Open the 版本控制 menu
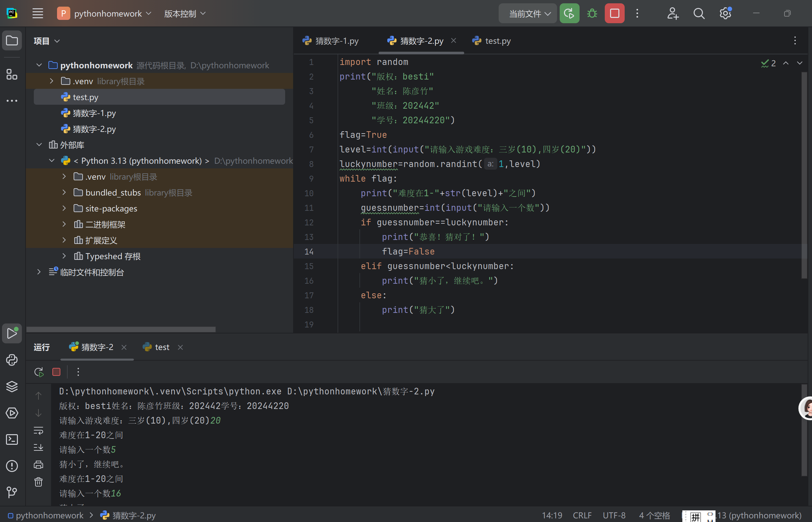Viewport: 812px width, 522px height. click(x=184, y=14)
